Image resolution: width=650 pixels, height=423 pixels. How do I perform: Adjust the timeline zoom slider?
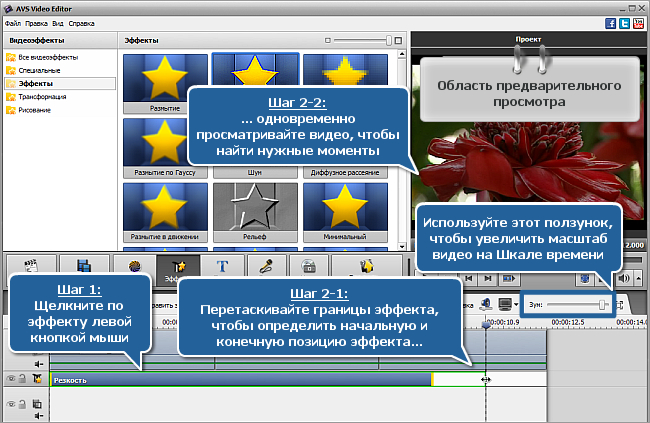click(x=602, y=305)
